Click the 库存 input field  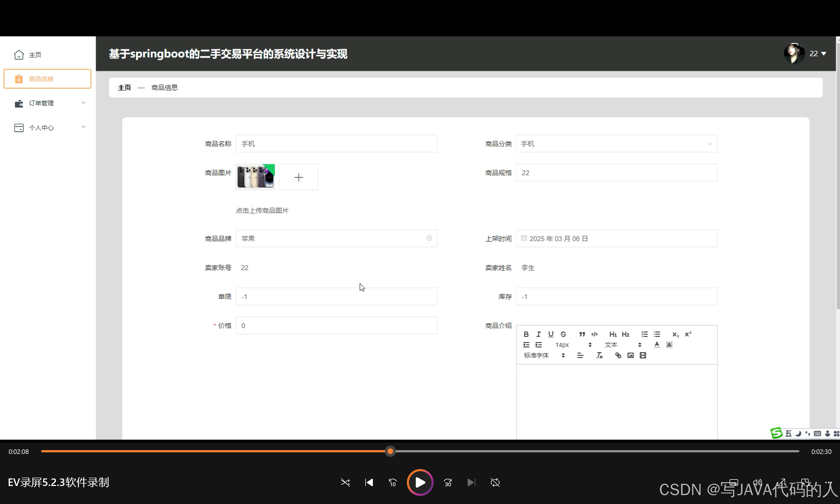coord(616,296)
